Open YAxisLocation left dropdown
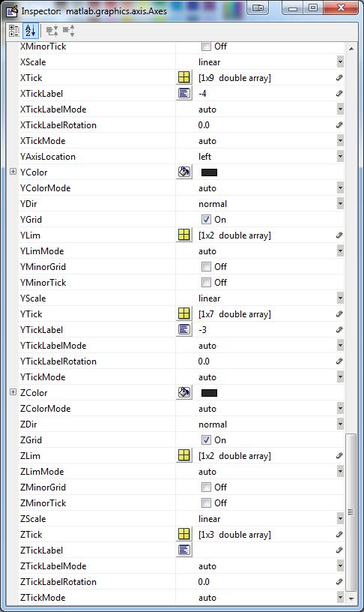This screenshot has height=612, width=364. [340, 157]
